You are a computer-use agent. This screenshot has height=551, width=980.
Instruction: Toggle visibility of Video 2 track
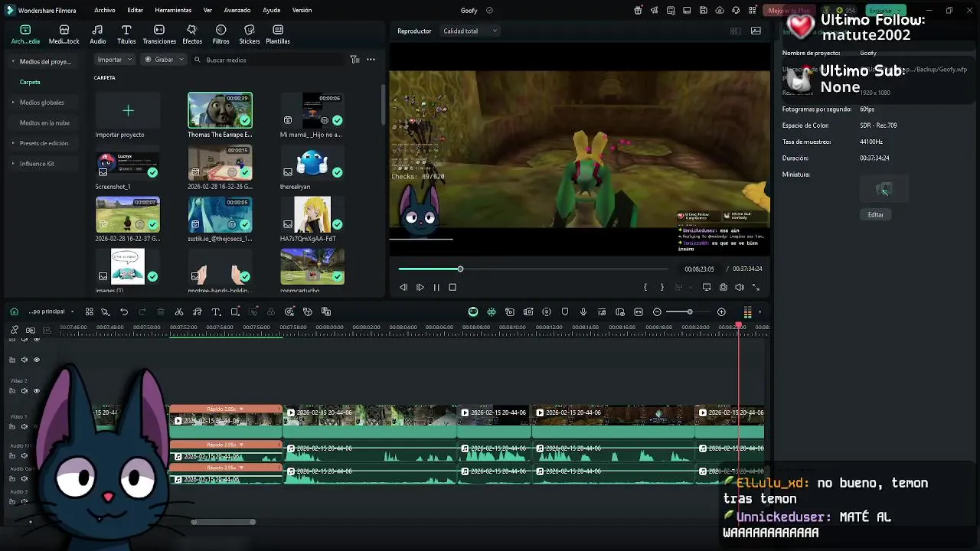point(36,391)
